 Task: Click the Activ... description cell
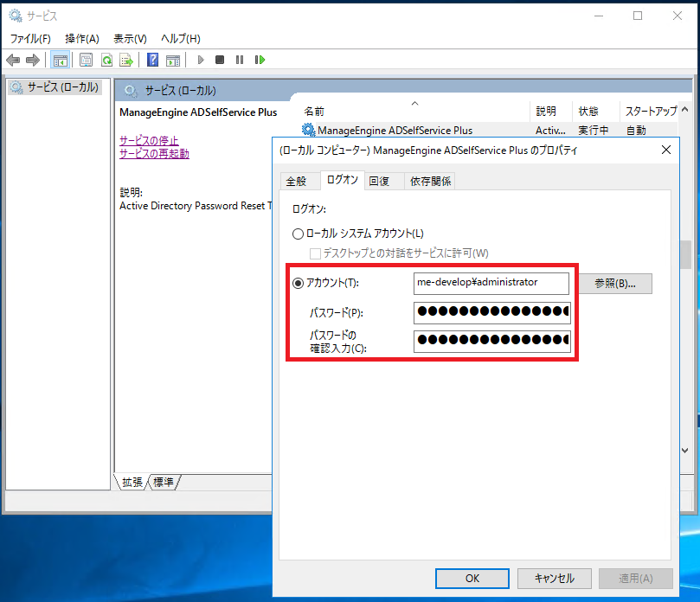tap(550, 131)
